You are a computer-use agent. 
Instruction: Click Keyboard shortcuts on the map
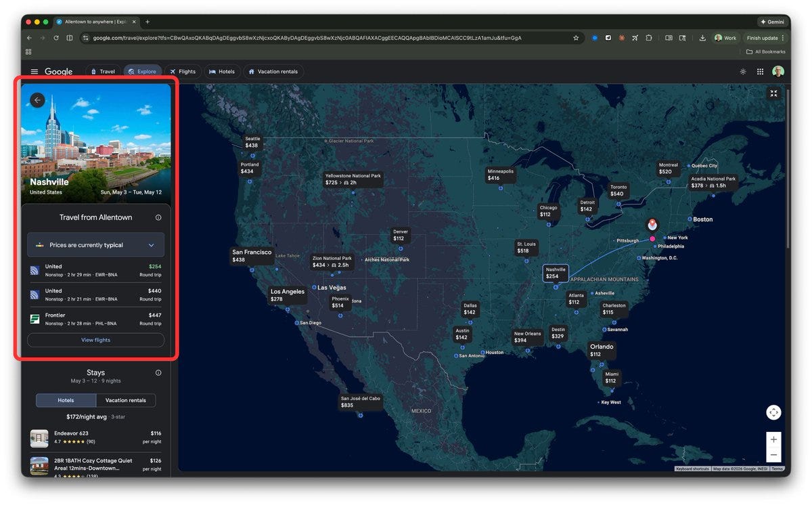point(693,468)
